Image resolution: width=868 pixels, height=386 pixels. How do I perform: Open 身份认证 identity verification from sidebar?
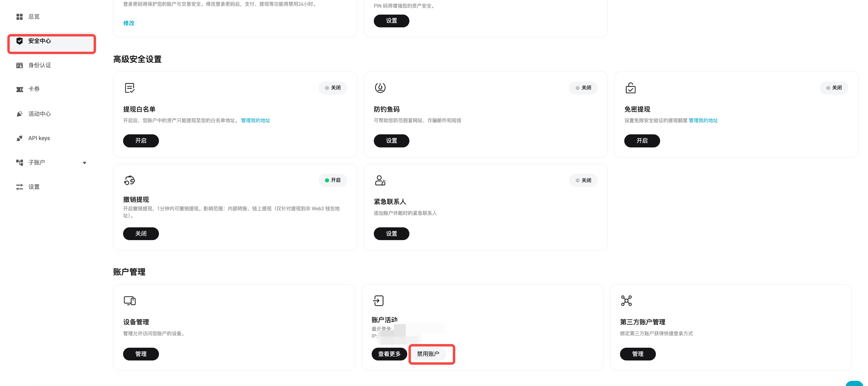point(19,65)
